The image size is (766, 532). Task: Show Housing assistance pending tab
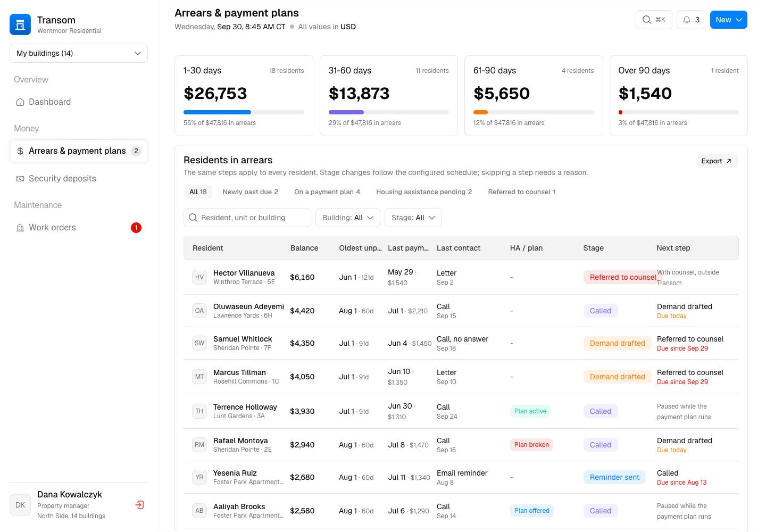[x=424, y=192]
